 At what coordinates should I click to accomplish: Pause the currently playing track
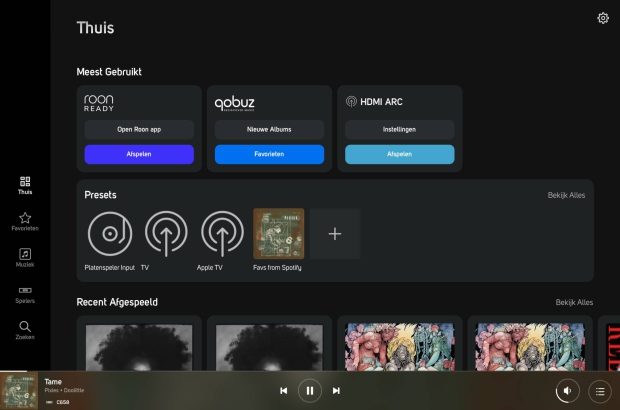point(310,391)
